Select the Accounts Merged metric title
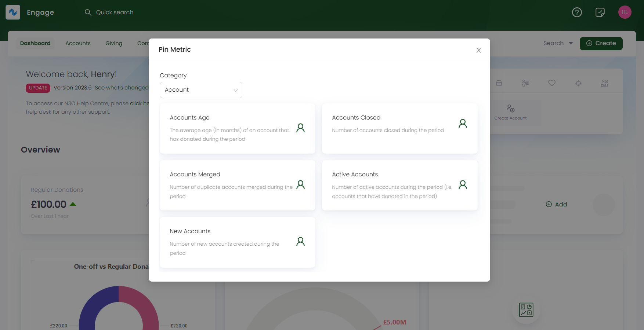 pyautogui.click(x=195, y=175)
